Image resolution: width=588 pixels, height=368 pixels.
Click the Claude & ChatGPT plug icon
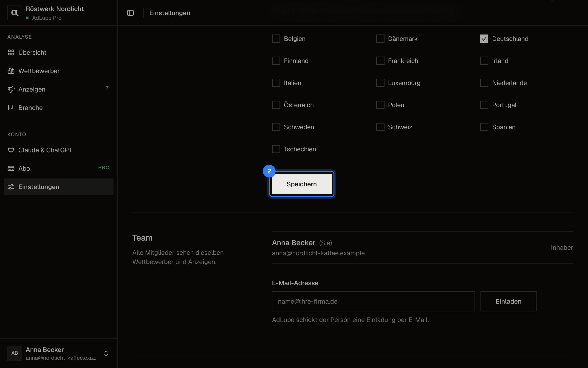click(11, 150)
